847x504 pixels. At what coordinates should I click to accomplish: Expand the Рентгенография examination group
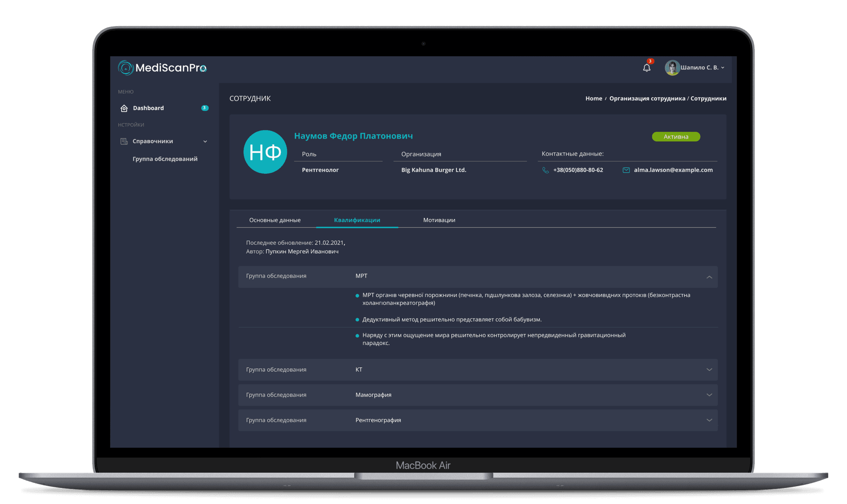point(709,420)
